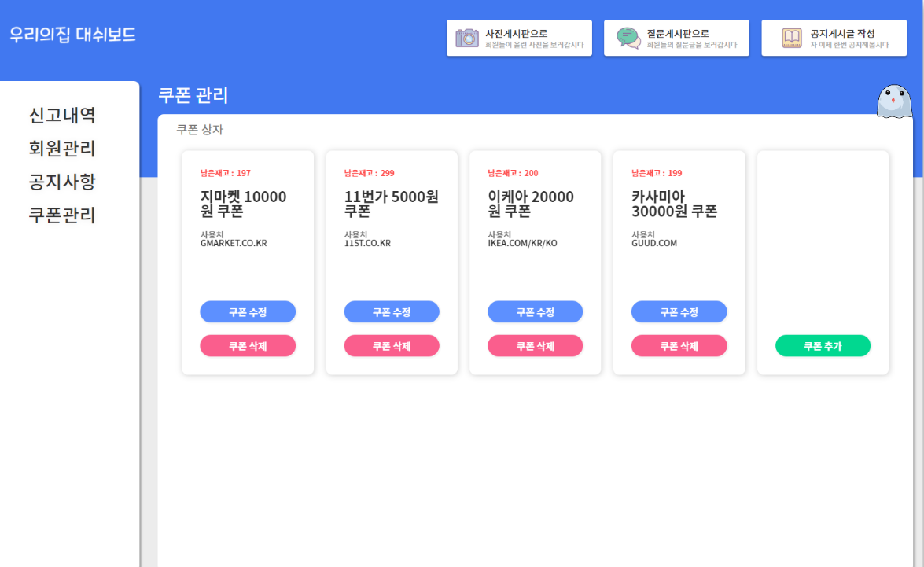Click 쿠폰 추가 to add a new coupon
This screenshot has height=567, width=924.
pos(823,345)
